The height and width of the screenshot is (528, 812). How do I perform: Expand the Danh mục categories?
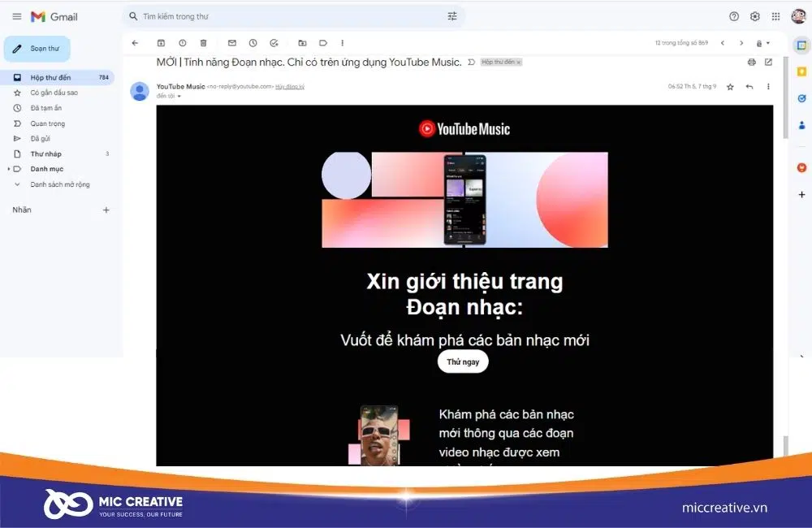[9, 169]
